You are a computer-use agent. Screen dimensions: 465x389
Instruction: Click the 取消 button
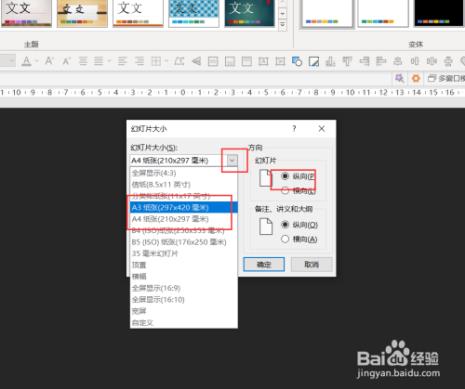(311, 264)
